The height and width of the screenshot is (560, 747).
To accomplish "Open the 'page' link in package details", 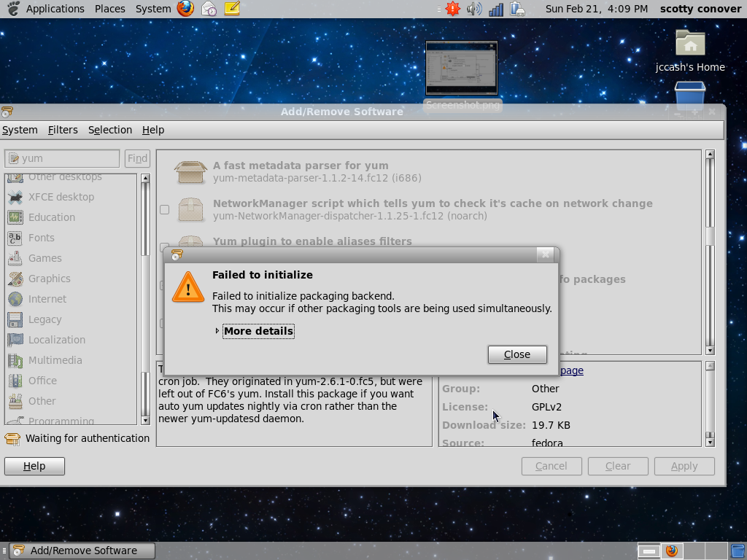I will click(572, 370).
